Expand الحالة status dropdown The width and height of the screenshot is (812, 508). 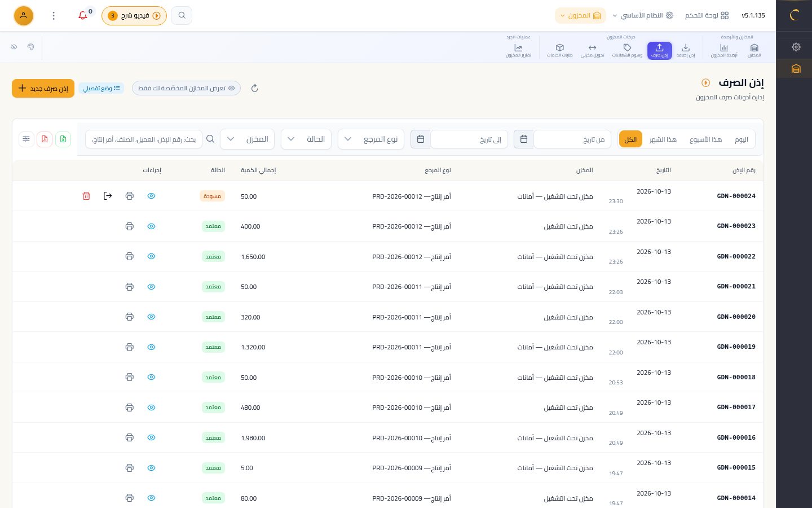point(306,139)
